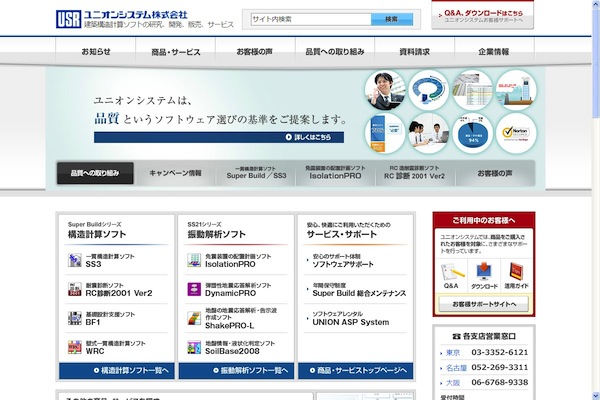Select the お客様の声 banner tab

pyautogui.click(x=495, y=173)
